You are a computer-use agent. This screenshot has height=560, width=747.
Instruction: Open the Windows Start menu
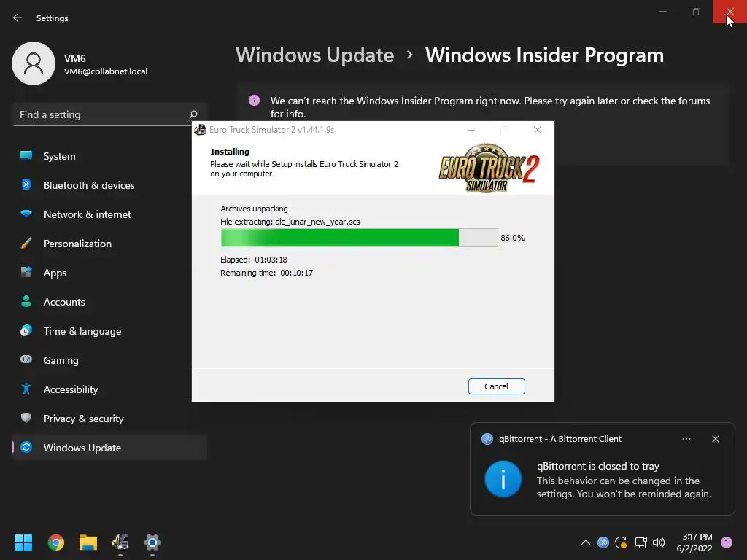(23, 542)
